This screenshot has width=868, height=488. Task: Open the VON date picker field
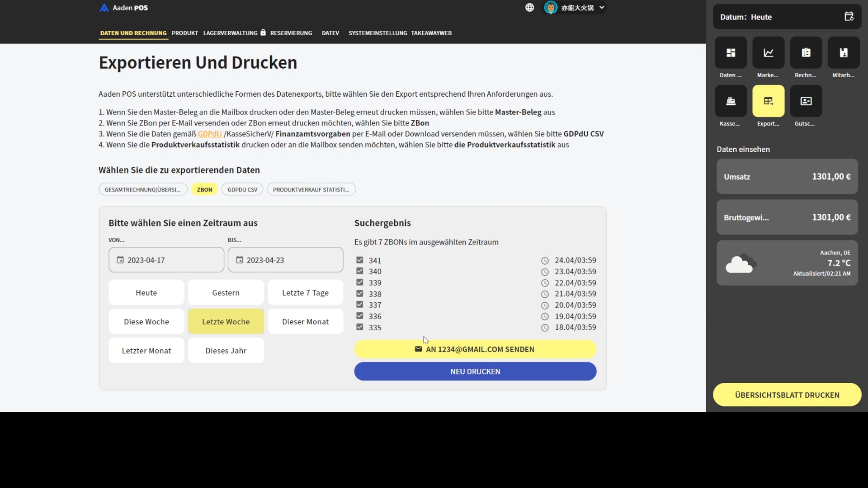[166, 260]
